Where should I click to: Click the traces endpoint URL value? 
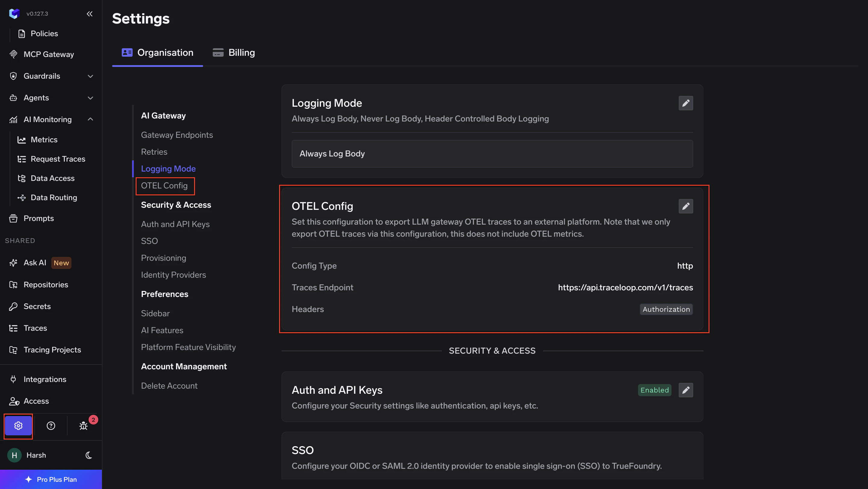(625, 288)
